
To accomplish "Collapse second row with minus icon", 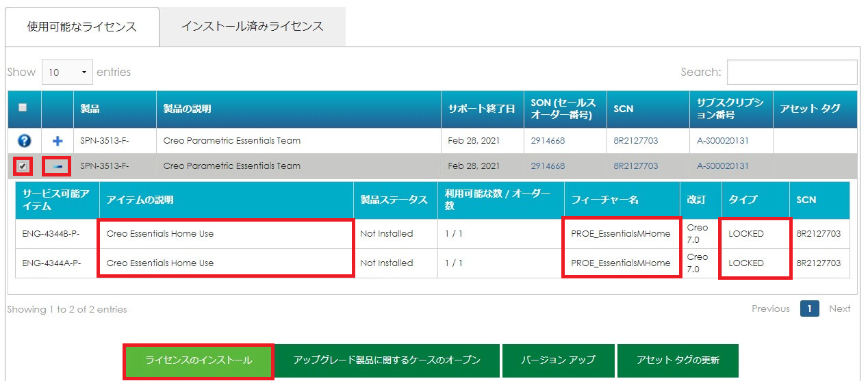I will [x=58, y=166].
